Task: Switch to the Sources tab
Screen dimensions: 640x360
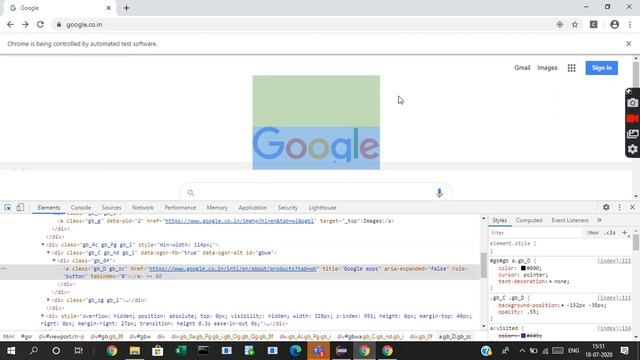Action: click(111, 207)
